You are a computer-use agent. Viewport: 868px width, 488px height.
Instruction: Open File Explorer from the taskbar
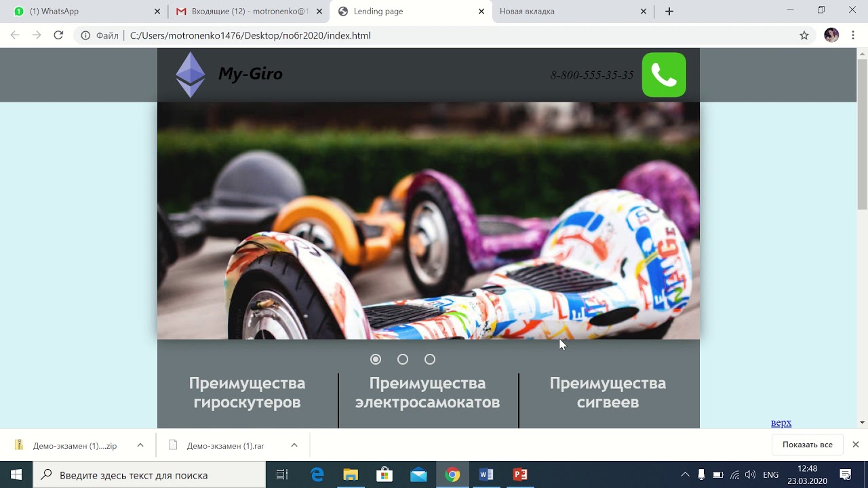(351, 474)
